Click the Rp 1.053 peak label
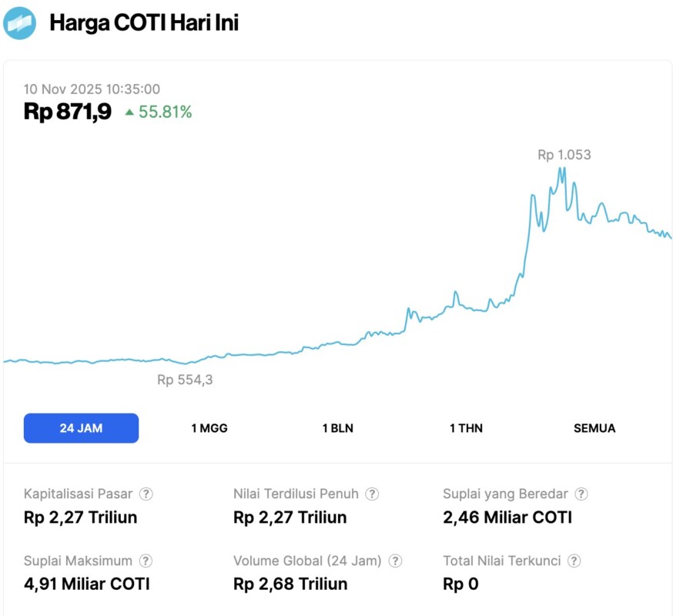The width and height of the screenshot is (673, 616). 564,155
